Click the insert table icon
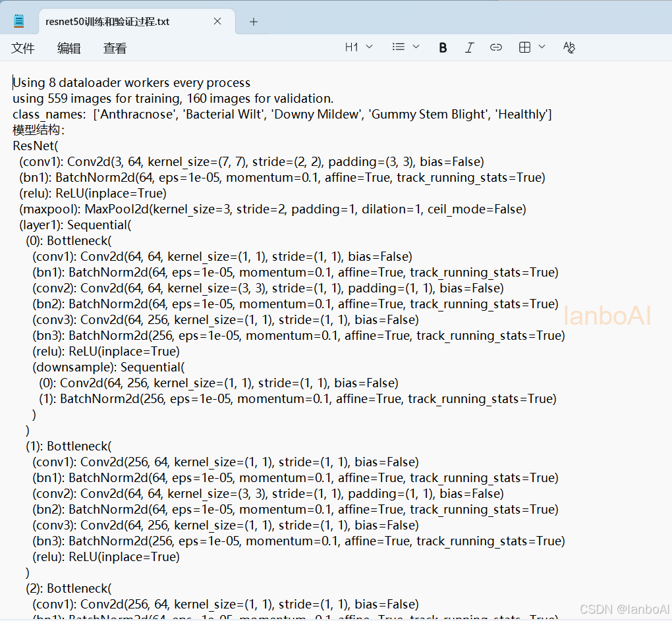Screen dimensions: 672x621 (x=524, y=47)
